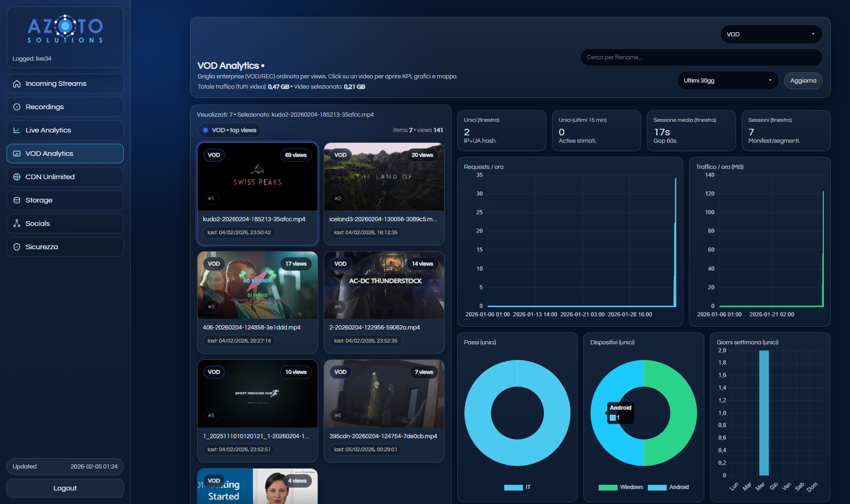The image size is (850, 504).
Task: Click the Logout button
Action: tap(65, 488)
